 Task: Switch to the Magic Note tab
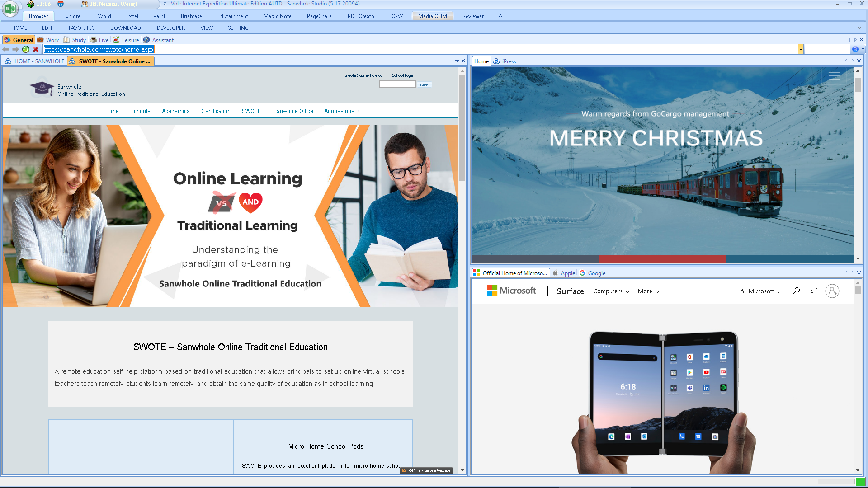pyautogui.click(x=277, y=16)
